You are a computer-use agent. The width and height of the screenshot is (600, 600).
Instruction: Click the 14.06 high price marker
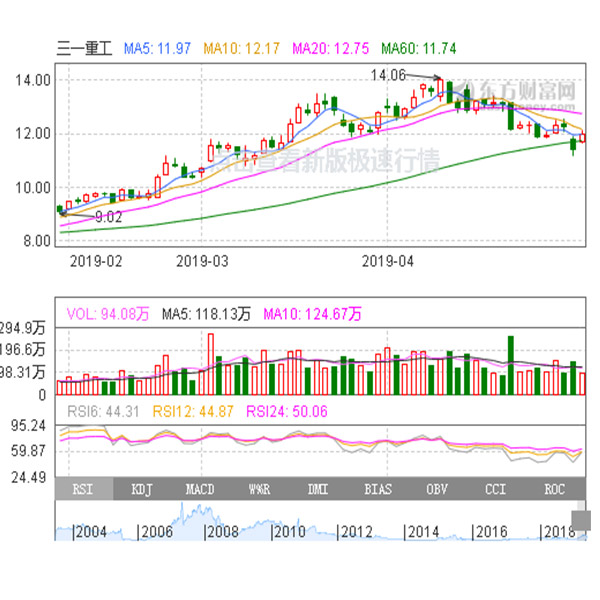(388, 75)
